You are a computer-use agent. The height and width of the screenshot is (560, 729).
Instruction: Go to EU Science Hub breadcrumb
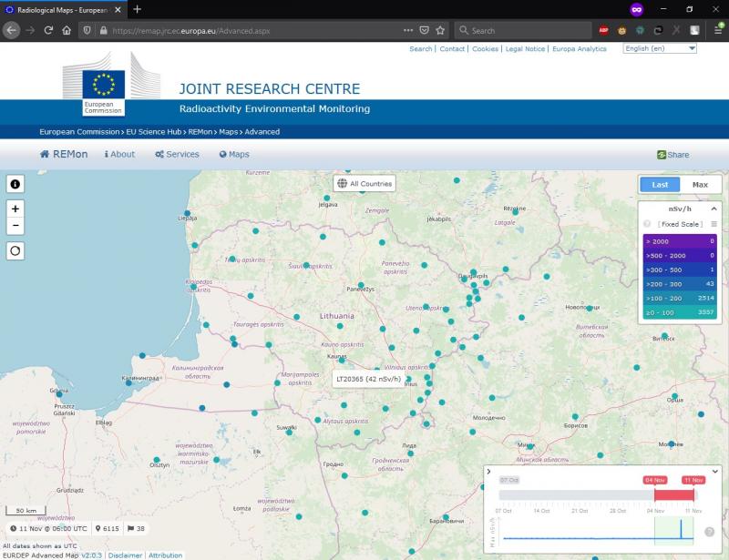[x=154, y=132]
